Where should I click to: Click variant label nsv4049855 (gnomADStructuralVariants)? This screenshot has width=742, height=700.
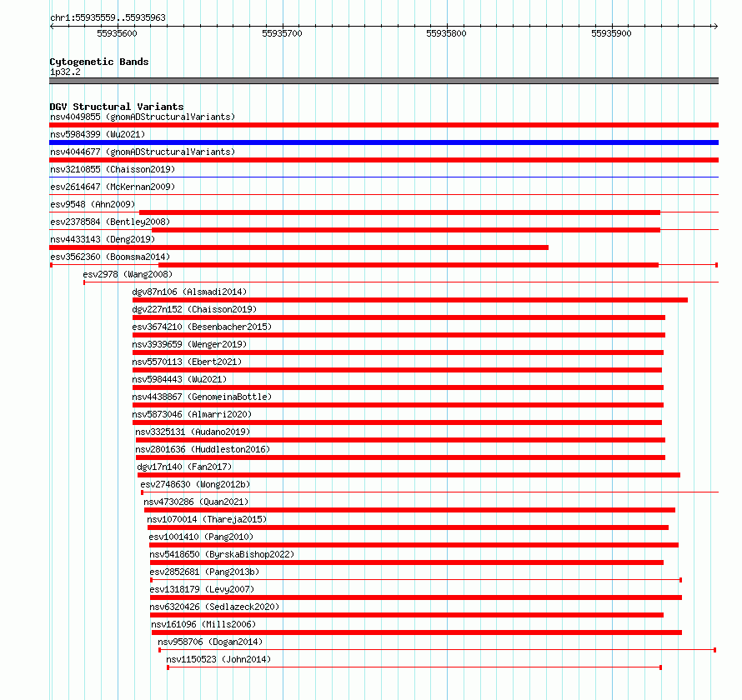(143, 117)
